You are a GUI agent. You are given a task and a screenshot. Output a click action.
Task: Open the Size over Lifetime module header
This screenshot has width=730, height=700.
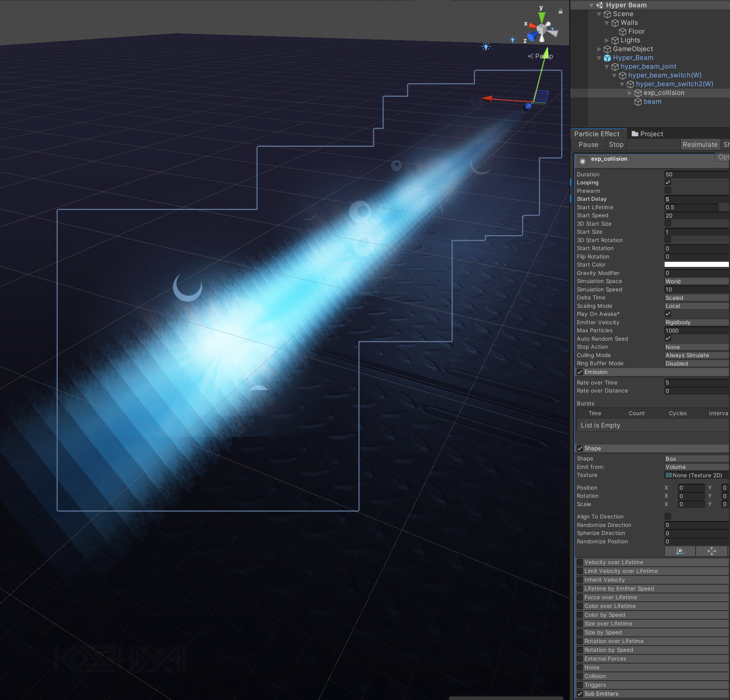[x=652, y=624]
